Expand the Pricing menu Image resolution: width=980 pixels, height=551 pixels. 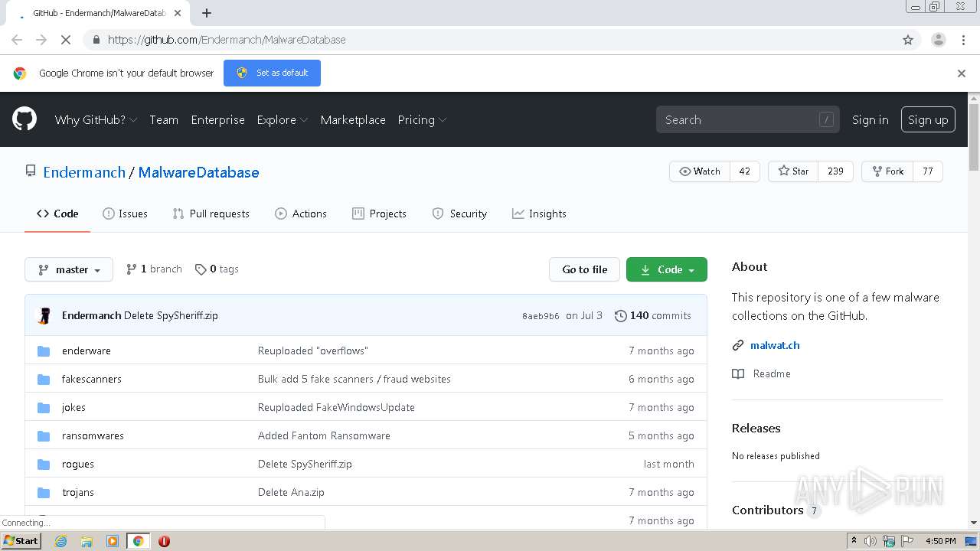pos(422,120)
